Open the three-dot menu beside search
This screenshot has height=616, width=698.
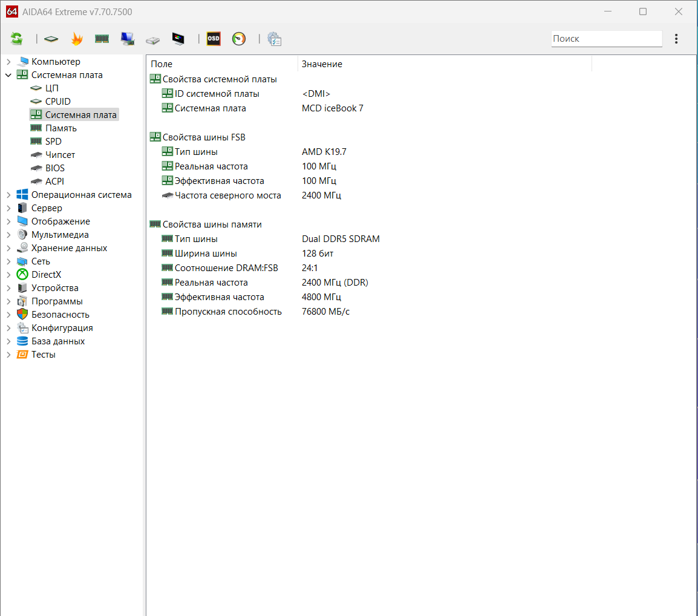point(676,39)
